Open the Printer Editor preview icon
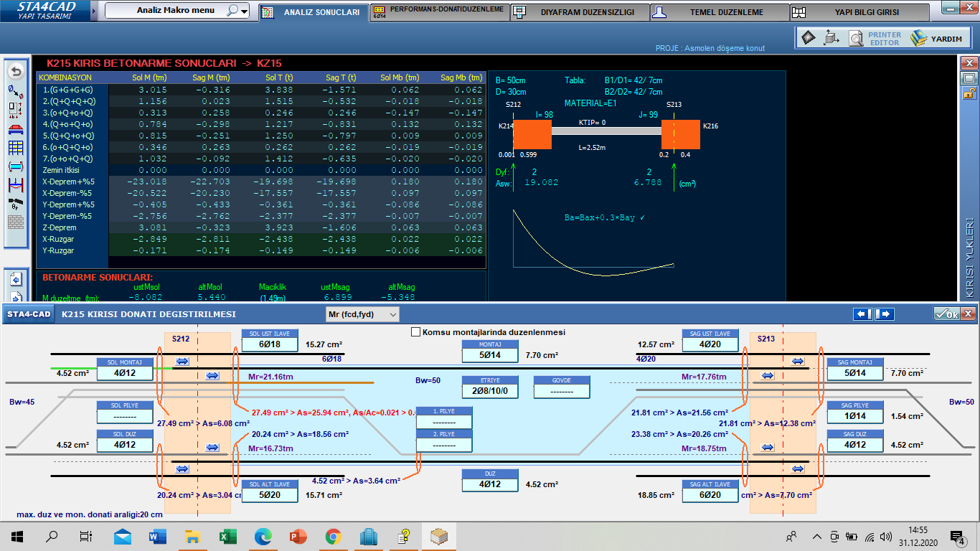This screenshot has width=980, height=551. 856,38
